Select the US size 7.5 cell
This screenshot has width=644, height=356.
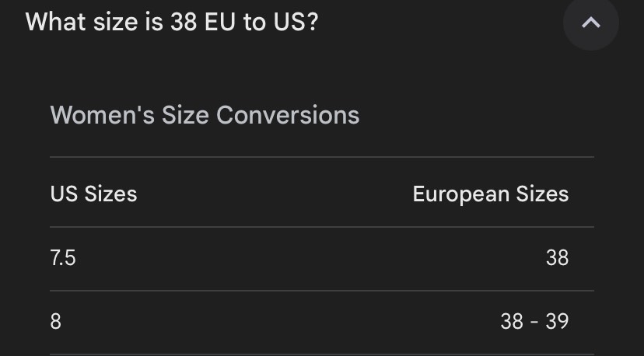coord(63,258)
